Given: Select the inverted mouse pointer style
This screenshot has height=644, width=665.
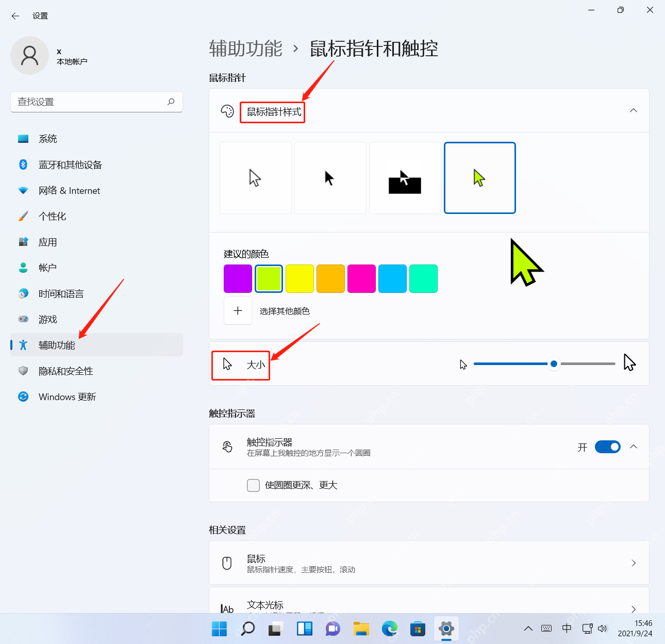Looking at the screenshot, I should [x=405, y=178].
